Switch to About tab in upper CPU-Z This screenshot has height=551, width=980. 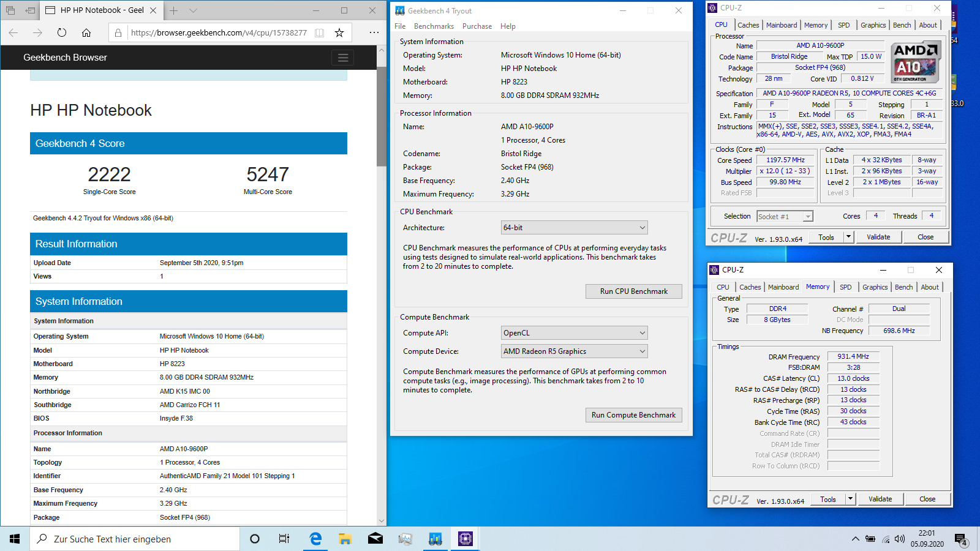pos(928,25)
